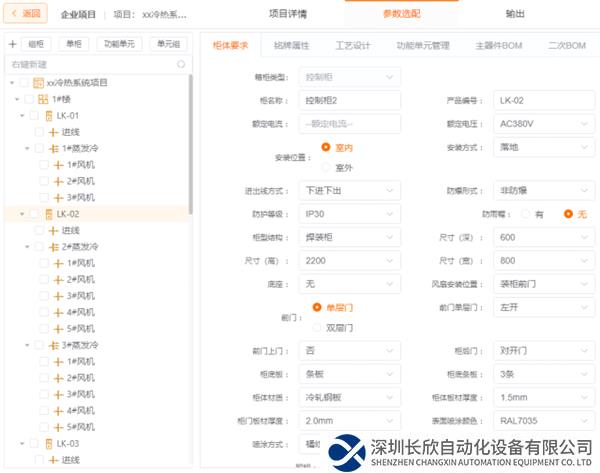600x473 pixels.
Task: Click the 返回 back button
Action: click(26, 14)
